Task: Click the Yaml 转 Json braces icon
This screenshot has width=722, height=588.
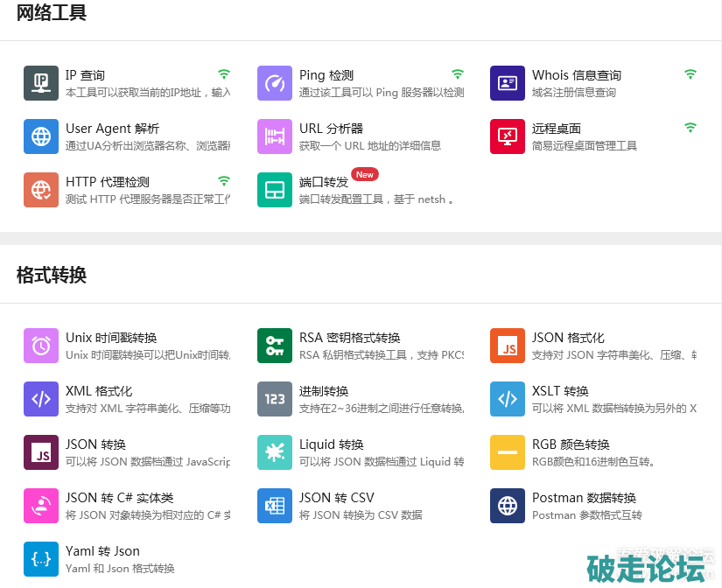Action: click(x=41, y=559)
